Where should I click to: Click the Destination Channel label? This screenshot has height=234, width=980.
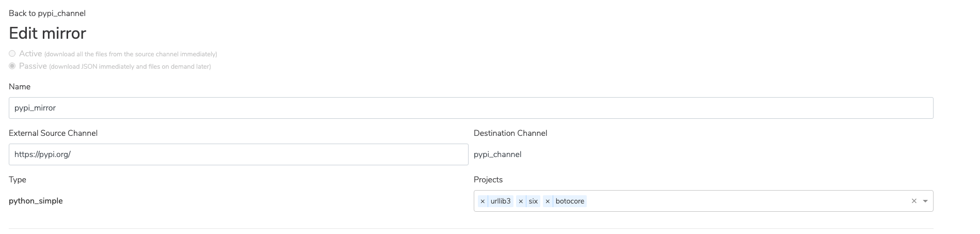[510, 133]
